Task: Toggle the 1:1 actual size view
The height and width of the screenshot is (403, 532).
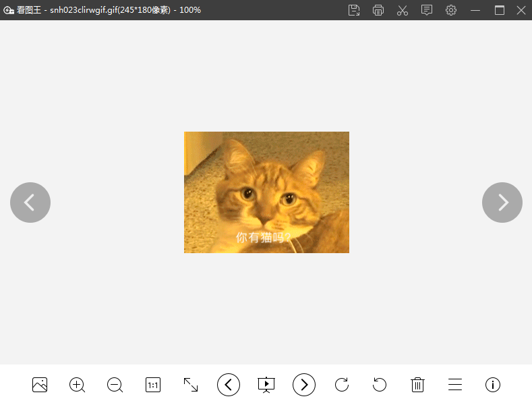Action: tap(153, 385)
